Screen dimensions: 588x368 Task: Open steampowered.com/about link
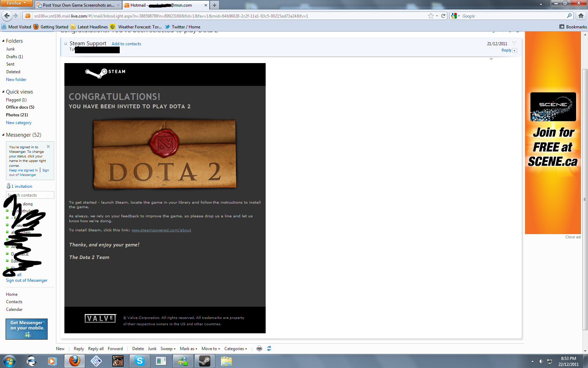click(x=161, y=230)
